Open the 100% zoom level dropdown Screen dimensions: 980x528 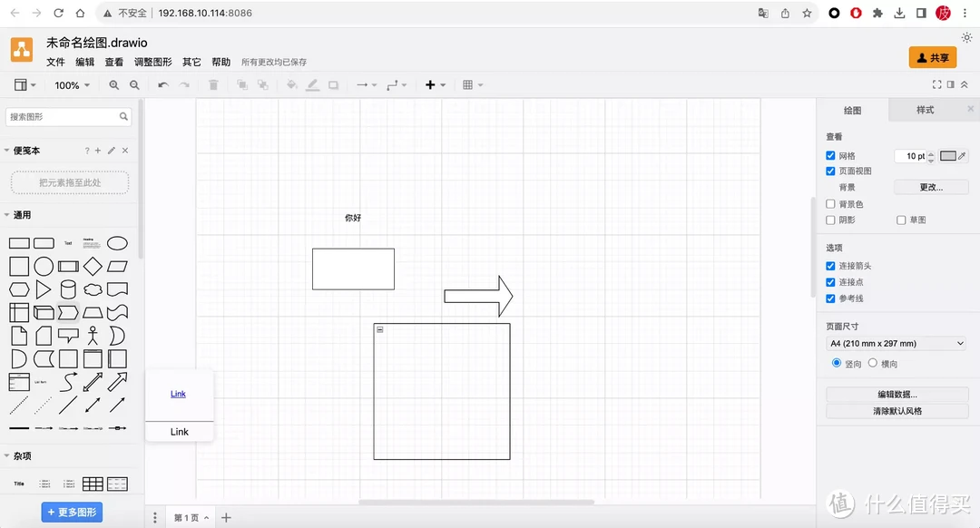pos(73,85)
